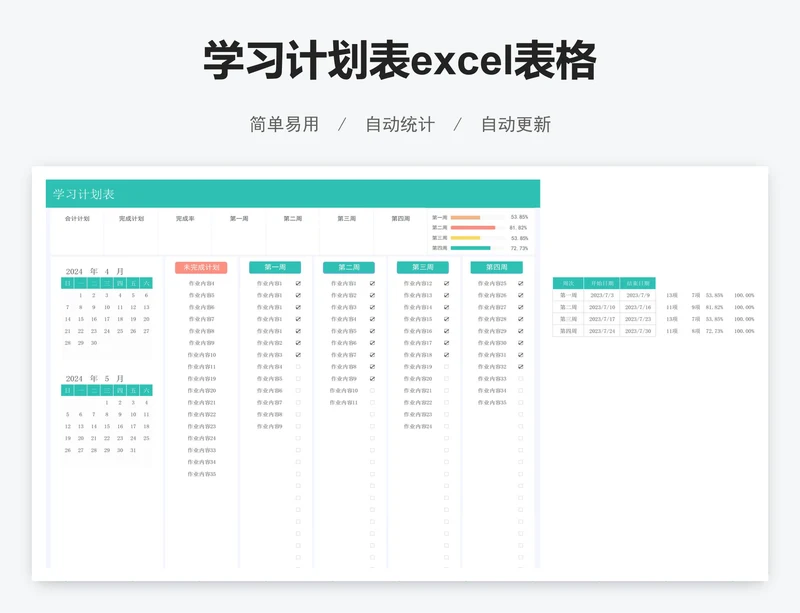Click the green 第四周 column header button
This screenshot has height=613, width=800.
click(x=496, y=267)
